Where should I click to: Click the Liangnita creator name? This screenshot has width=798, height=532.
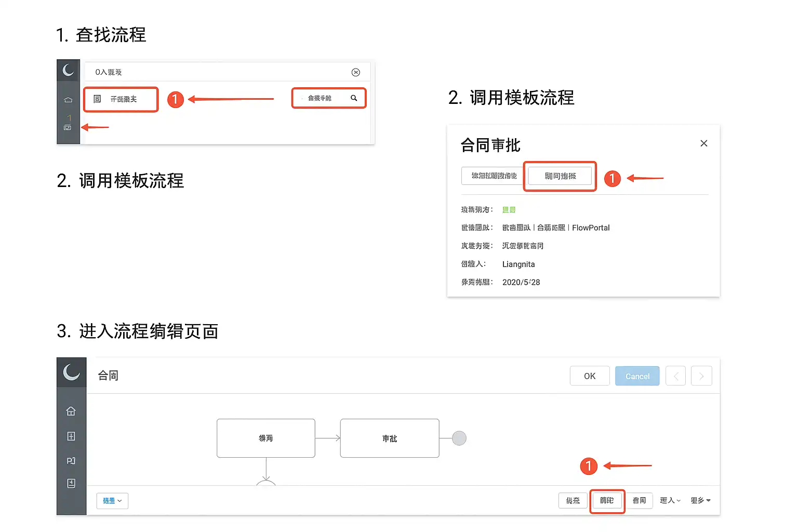(x=518, y=264)
